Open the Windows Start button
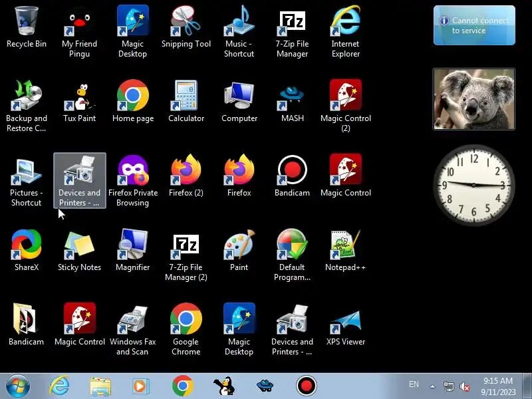 coord(18,386)
